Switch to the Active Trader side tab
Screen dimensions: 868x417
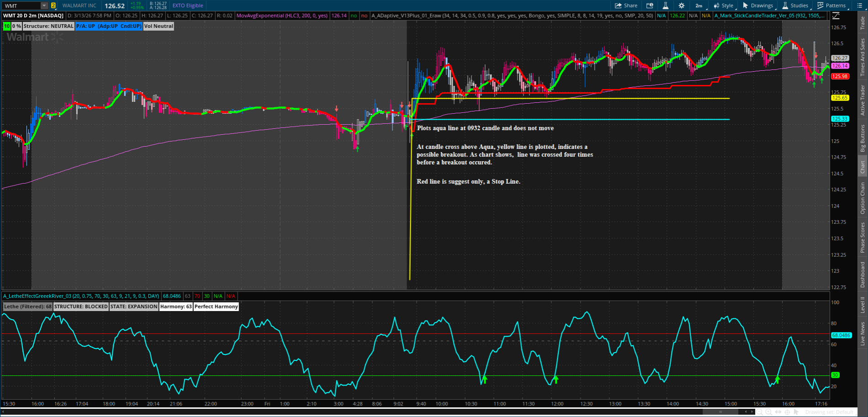point(863,100)
